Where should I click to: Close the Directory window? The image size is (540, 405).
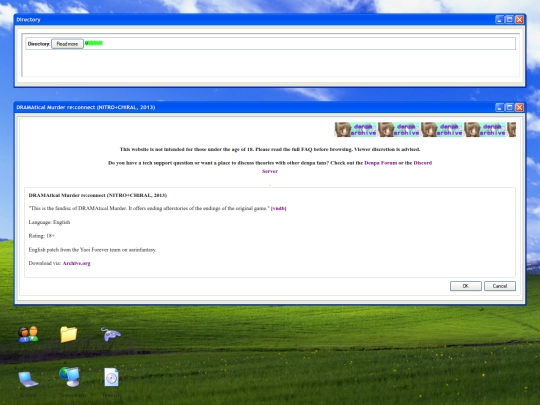tap(519, 20)
